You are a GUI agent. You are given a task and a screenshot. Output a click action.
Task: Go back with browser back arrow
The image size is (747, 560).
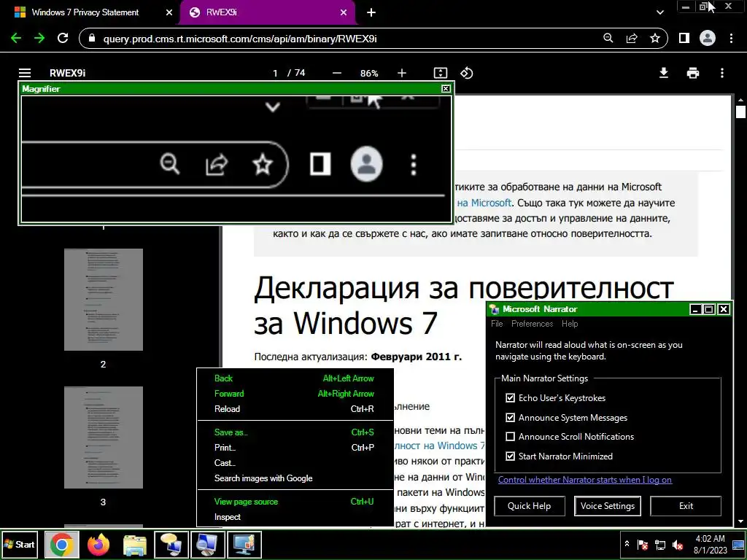16,38
